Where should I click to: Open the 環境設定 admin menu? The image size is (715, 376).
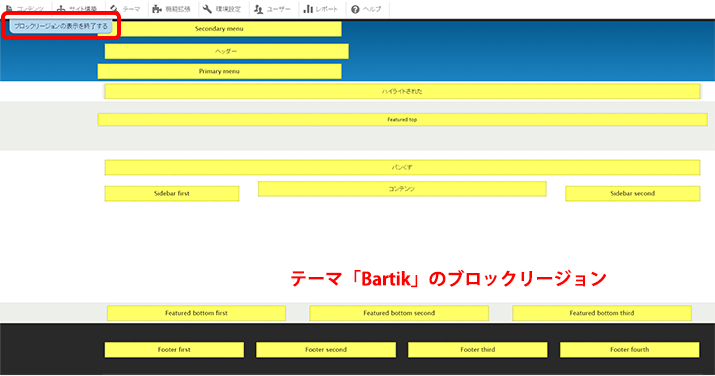pyautogui.click(x=222, y=9)
